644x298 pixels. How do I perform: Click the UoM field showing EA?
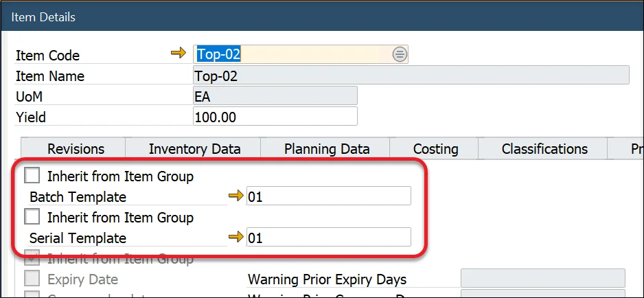[x=275, y=96]
